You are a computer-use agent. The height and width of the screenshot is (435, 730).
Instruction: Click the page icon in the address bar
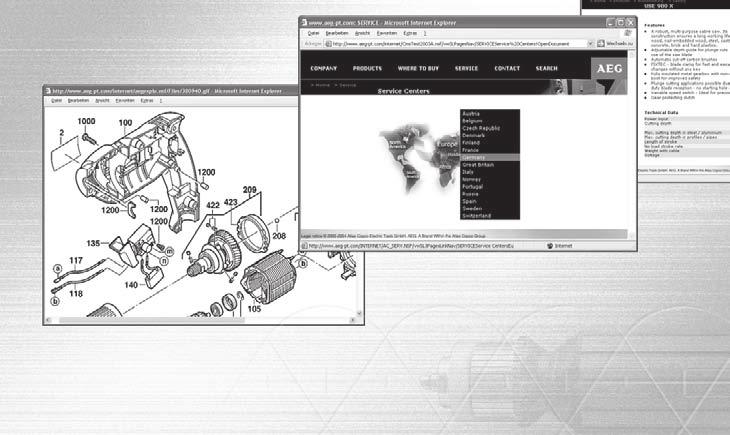(328, 44)
